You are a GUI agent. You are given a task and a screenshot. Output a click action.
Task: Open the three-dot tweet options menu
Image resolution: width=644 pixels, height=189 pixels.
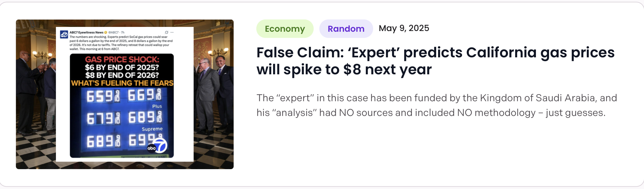[172, 32]
